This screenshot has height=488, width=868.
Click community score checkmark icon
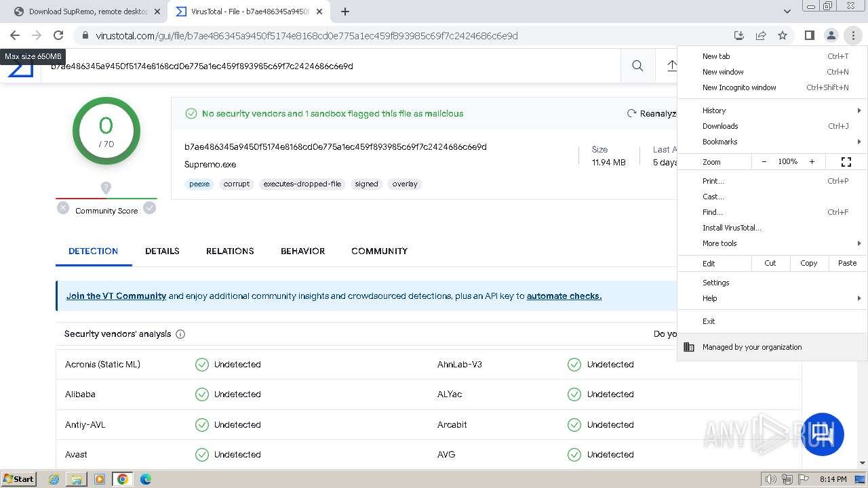click(150, 208)
